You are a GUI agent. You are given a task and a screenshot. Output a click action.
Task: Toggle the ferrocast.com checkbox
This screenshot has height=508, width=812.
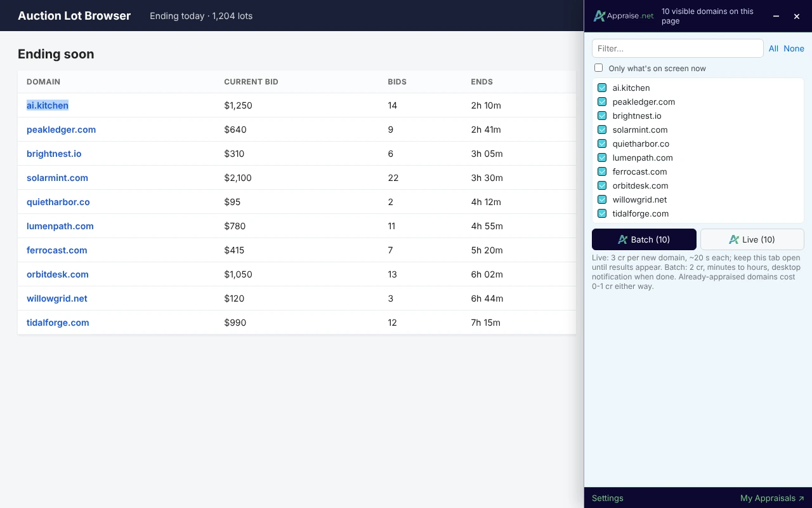pyautogui.click(x=602, y=171)
